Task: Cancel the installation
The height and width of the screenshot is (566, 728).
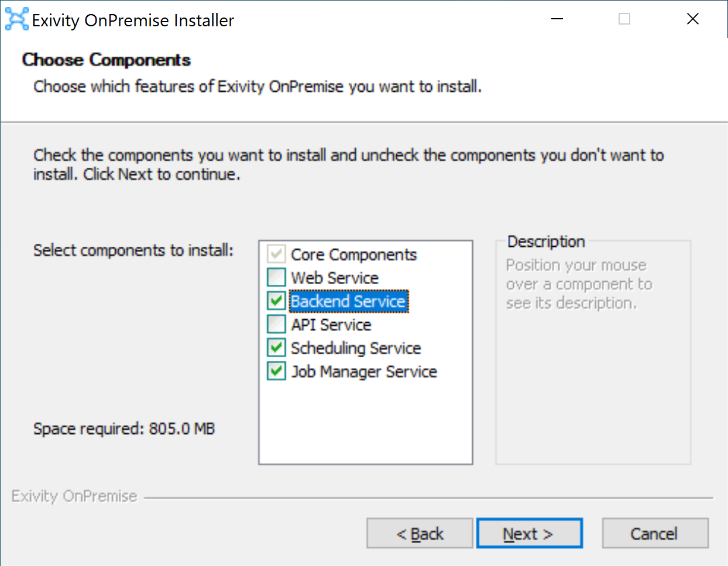Action: tap(654, 533)
